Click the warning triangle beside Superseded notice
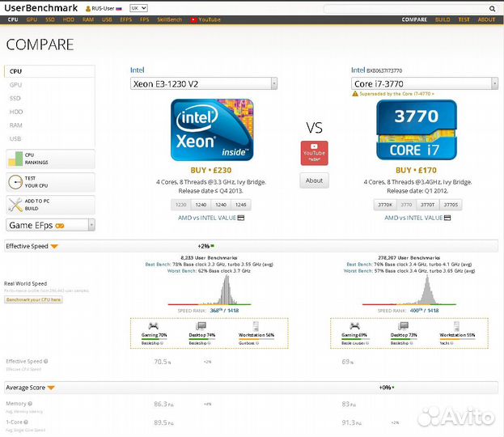Image resolution: width=504 pixels, height=437 pixels. 355,94
